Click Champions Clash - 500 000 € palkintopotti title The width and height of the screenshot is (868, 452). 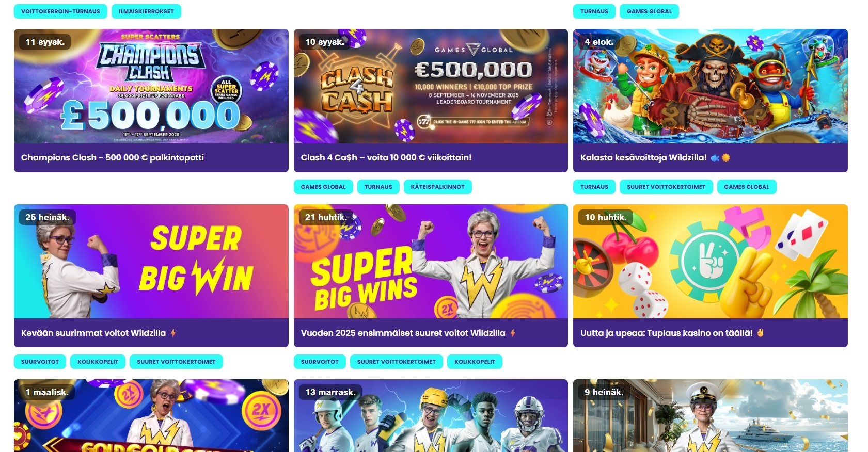coord(113,157)
